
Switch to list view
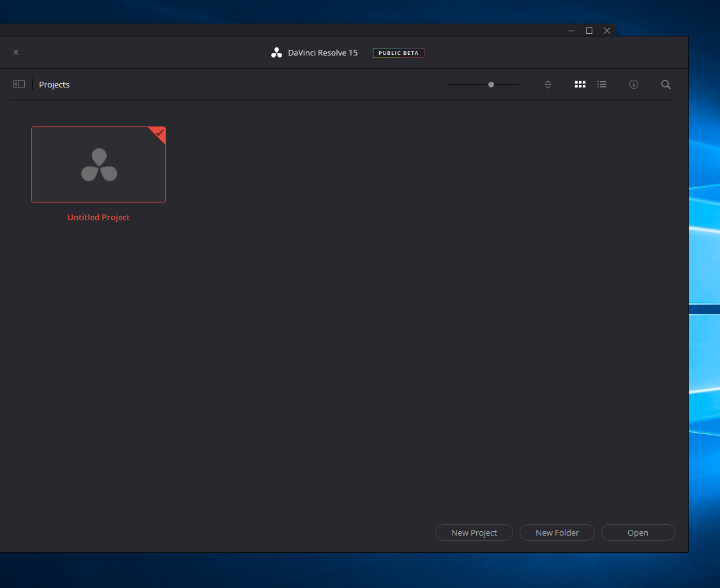[x=602, y=84]
